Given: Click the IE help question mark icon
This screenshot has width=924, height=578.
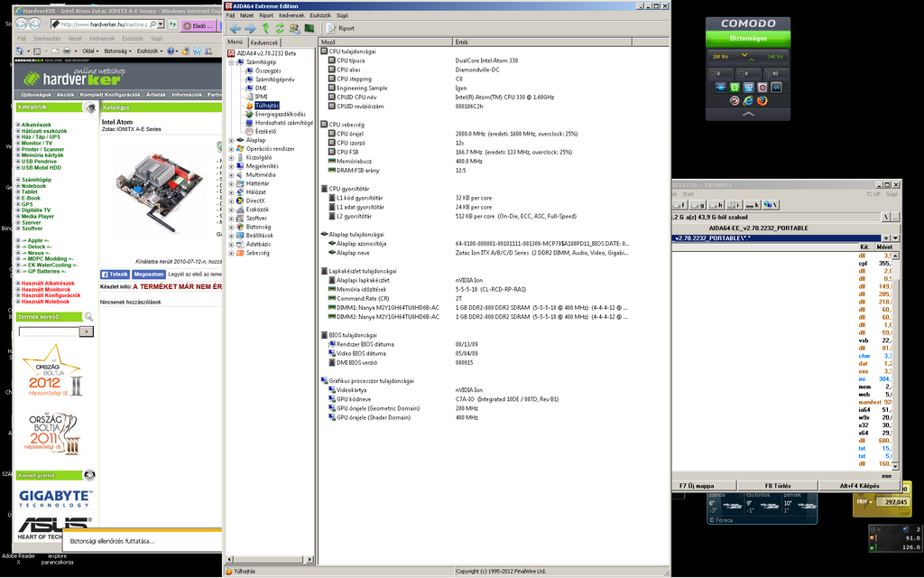Looking at the screenshot, I should point(172,51).
